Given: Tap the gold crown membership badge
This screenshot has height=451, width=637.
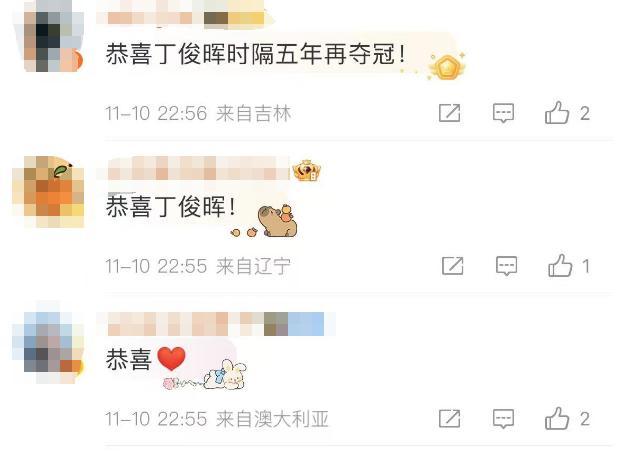Looking at the screenshot, I should tap(307, 170).
